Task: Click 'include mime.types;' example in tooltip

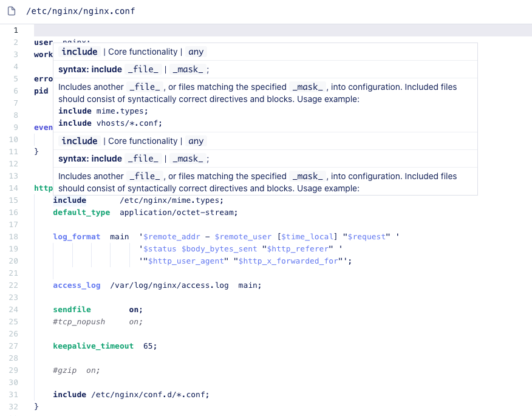Action: coord(103,111)
